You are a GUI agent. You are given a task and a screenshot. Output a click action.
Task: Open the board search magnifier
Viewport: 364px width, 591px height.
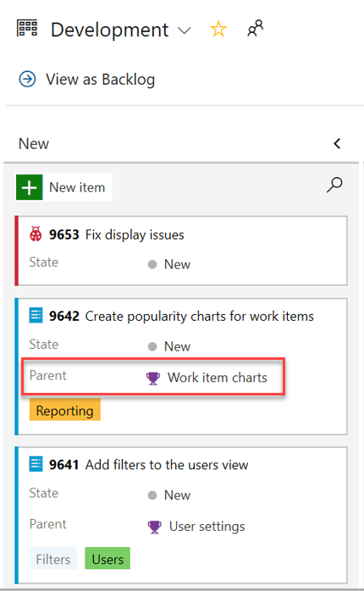[334, 185]
